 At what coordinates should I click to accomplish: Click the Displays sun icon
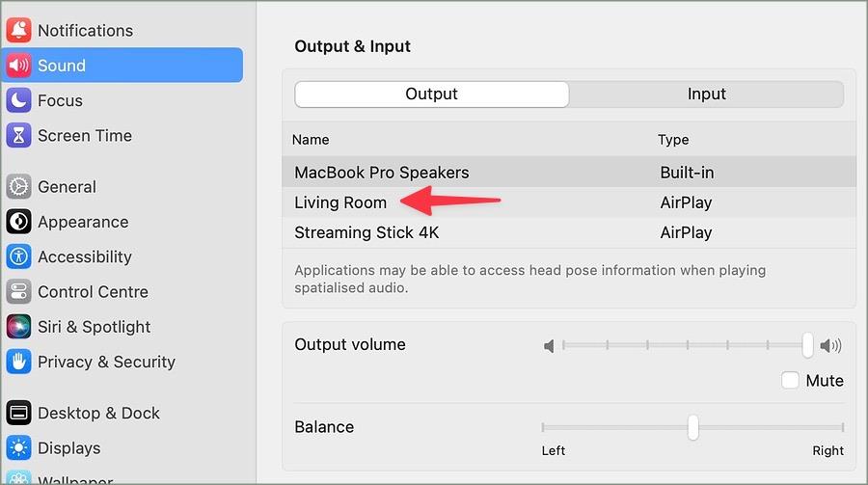[19, 448]
